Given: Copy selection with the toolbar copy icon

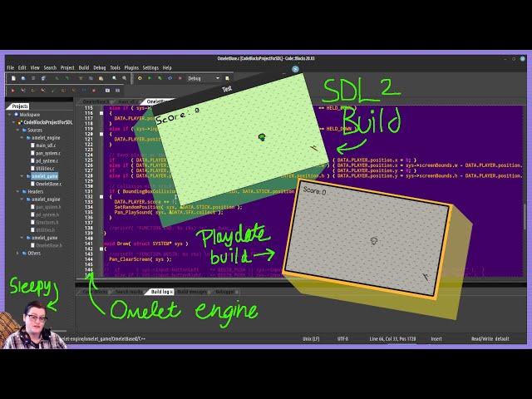Looking at the screenshot, I should click(x=91, y=78).
